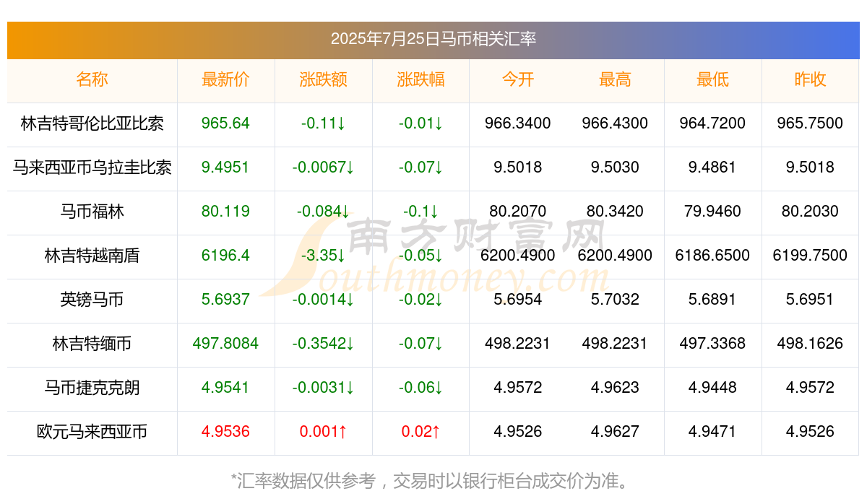Screen dimensions: 867x504
Task: Click opening value 966.3400
Action: [517, 123]
